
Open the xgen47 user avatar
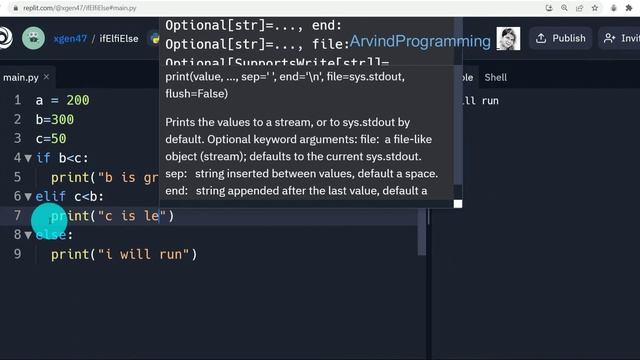(33, 38)
